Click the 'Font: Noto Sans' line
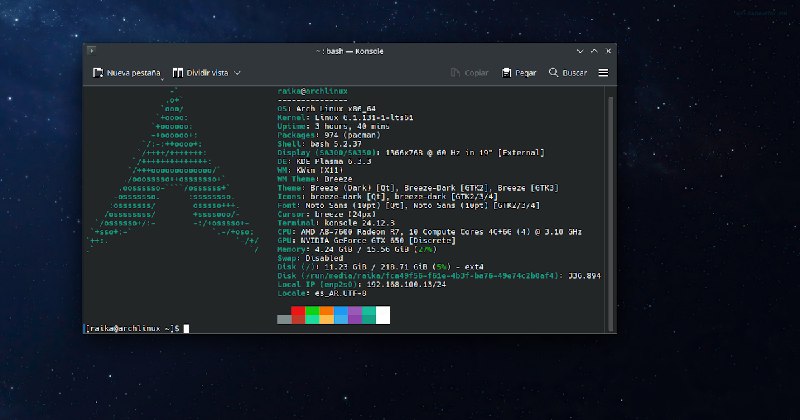800x420 pixels. point(409,205)
